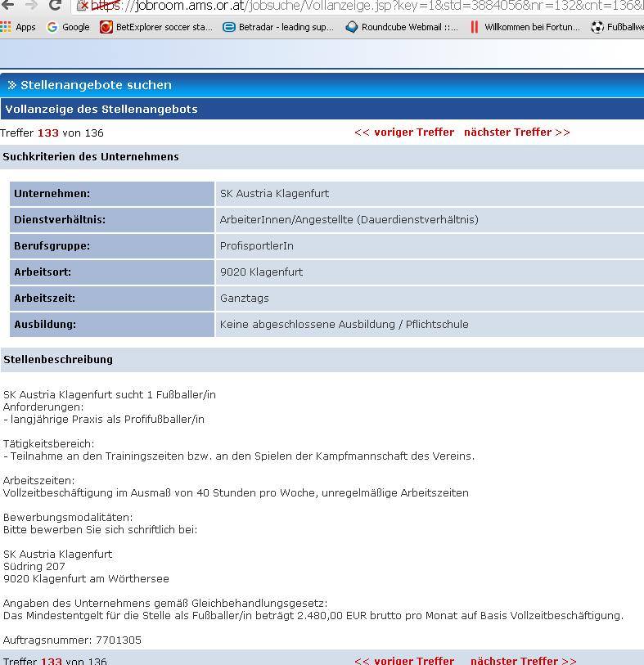Click 'Keine abgeschlossene Ausbildung / Pflichtschule' cell
644x665 pixels.
coord(430,325)
